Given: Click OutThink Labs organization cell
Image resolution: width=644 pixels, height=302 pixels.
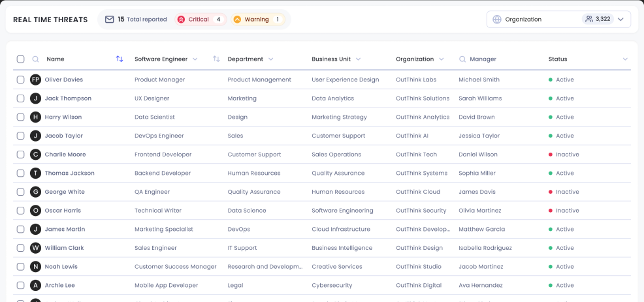Looking at the screenshot, I should coord(416,80).
